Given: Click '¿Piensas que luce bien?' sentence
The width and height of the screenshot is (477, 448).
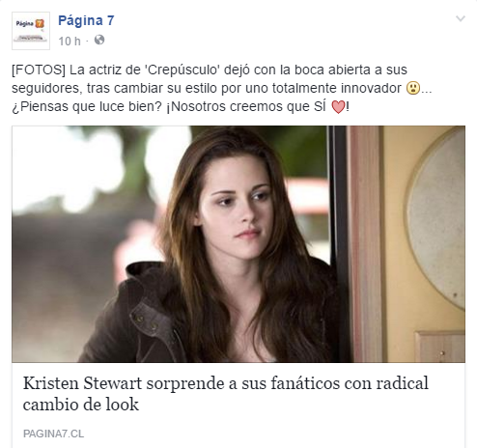Looking at the screenshot, I should 87,106.
